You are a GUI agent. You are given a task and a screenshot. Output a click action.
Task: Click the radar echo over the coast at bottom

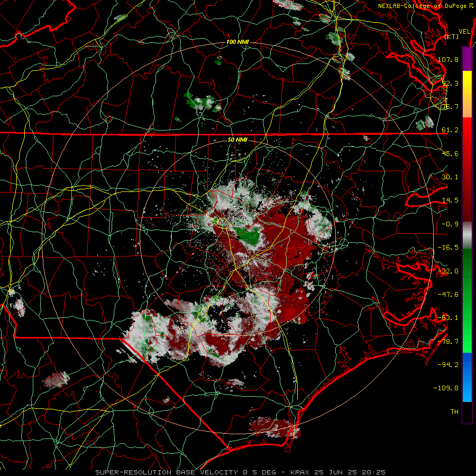(x=276, y=428)
